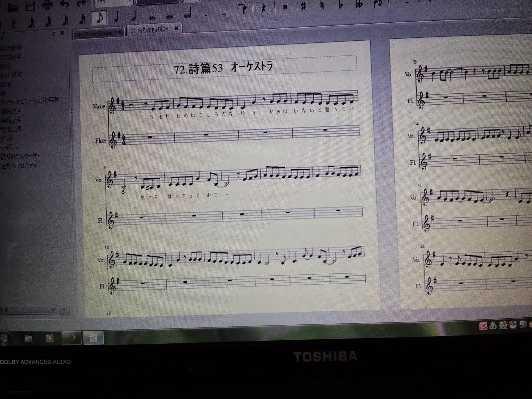Add a double augmentation dot

(224, 14)
